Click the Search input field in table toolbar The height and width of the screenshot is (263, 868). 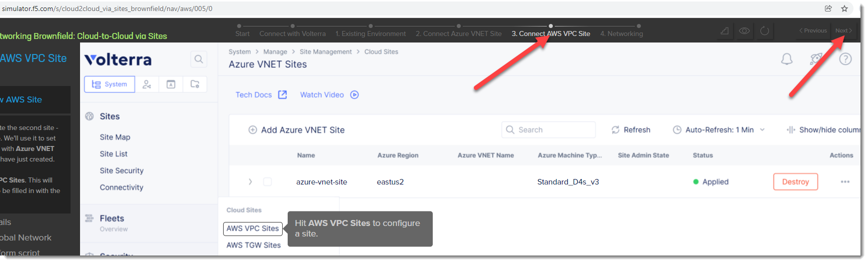click(x=549, y=130)
